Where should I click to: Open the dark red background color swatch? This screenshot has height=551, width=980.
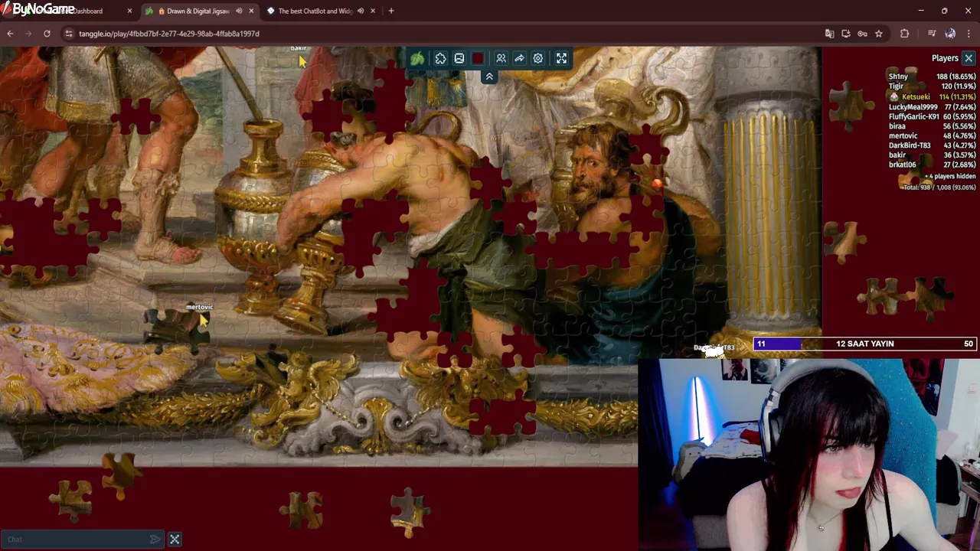479,58
